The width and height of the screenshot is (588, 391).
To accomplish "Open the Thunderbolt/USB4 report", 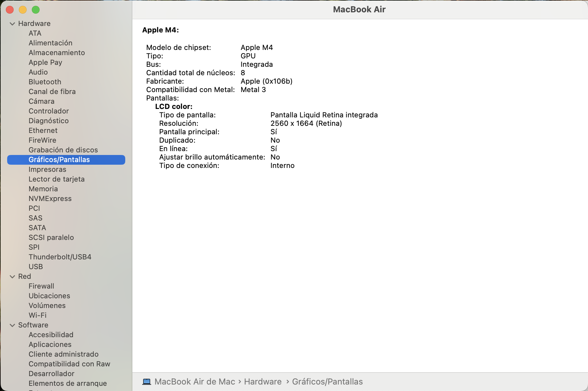I will (60, 257).
